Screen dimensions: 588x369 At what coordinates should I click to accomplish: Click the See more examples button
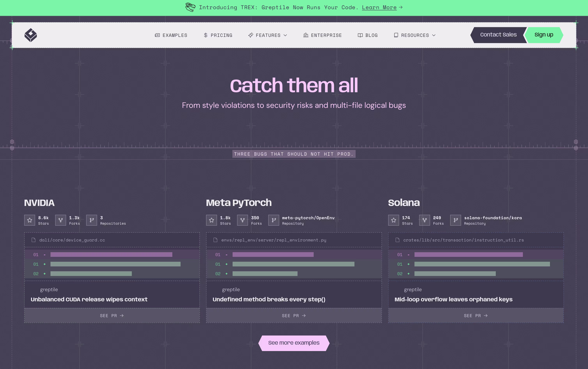(x=294, y=343)
